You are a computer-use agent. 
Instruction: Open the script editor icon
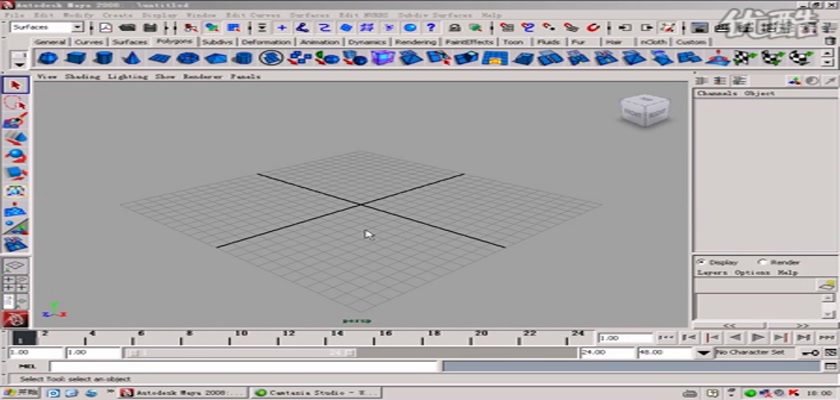tap(830, 366)
